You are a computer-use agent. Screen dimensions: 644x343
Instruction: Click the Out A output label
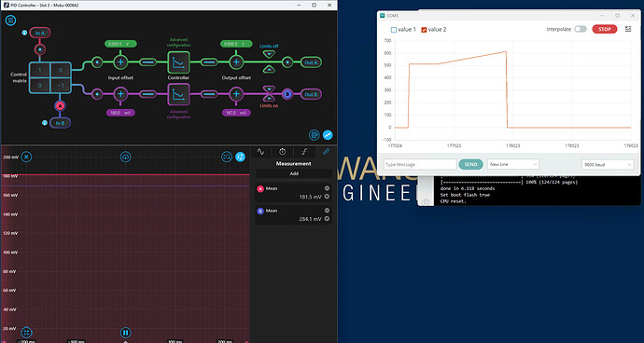(311, 62)
